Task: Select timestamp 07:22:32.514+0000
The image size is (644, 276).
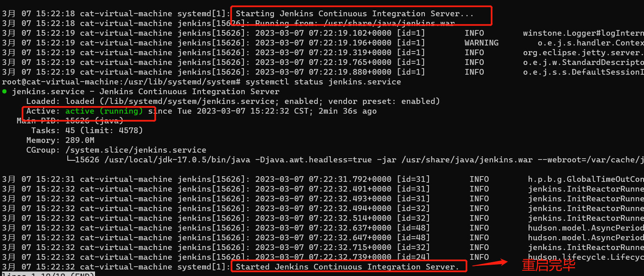Action: point(350,218)
